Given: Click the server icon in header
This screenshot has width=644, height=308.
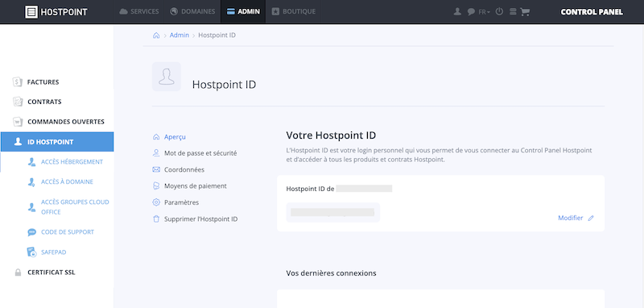Looking at the screenshot, I should [513, 12].
